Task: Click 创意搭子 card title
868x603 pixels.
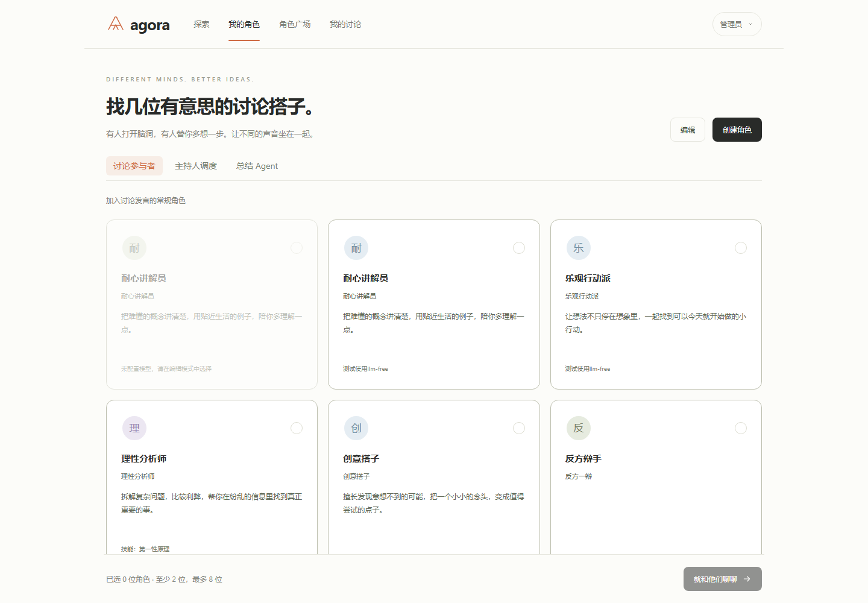Action: coord(361,458)
